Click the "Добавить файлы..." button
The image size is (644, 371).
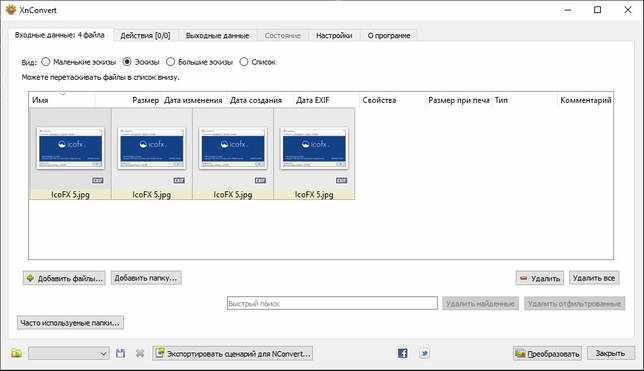tap(64, 278)
